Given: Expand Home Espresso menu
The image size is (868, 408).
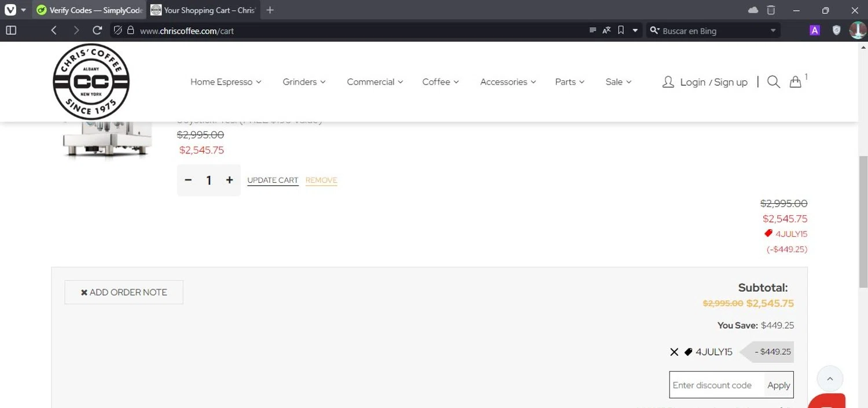Looking at the screenshot, I should (226, 82).
